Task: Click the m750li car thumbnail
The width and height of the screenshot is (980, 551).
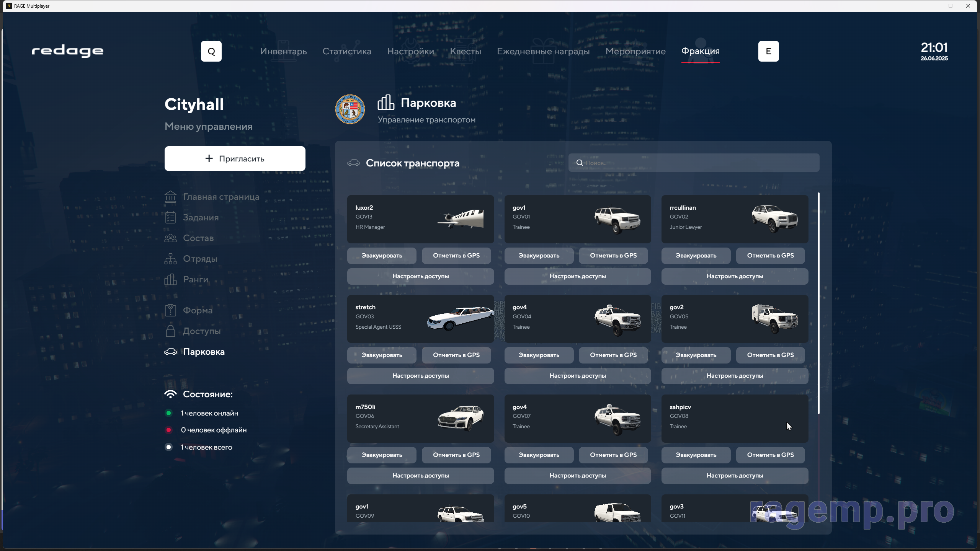Action: (461, 418)
